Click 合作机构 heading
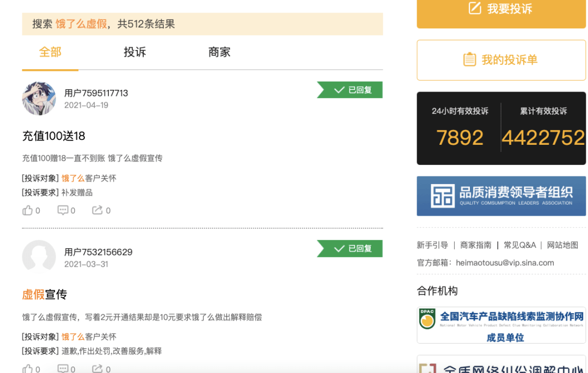588x373 pixels. [437, 291]
